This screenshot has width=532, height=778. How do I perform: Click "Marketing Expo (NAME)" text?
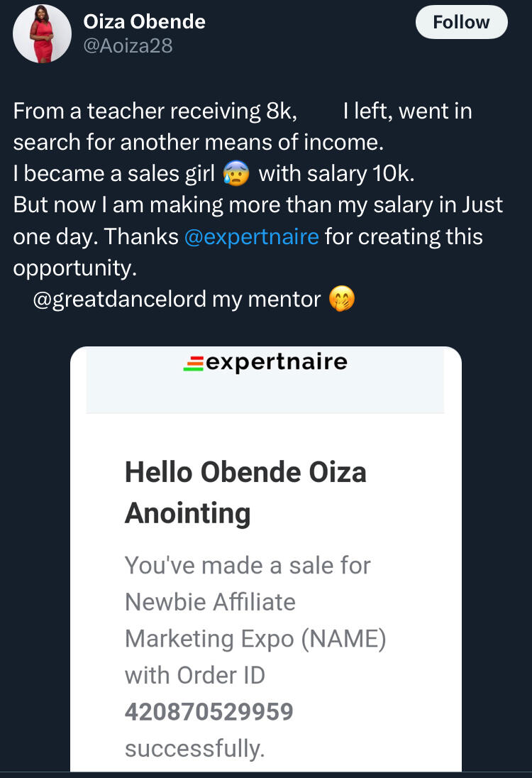coord(255,639)
